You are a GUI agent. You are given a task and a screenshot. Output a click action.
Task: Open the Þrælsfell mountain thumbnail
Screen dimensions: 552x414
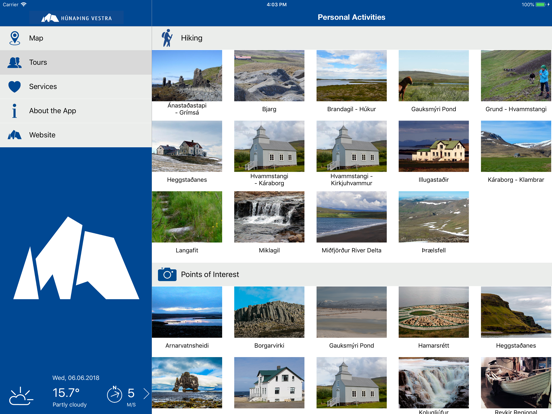433,217
